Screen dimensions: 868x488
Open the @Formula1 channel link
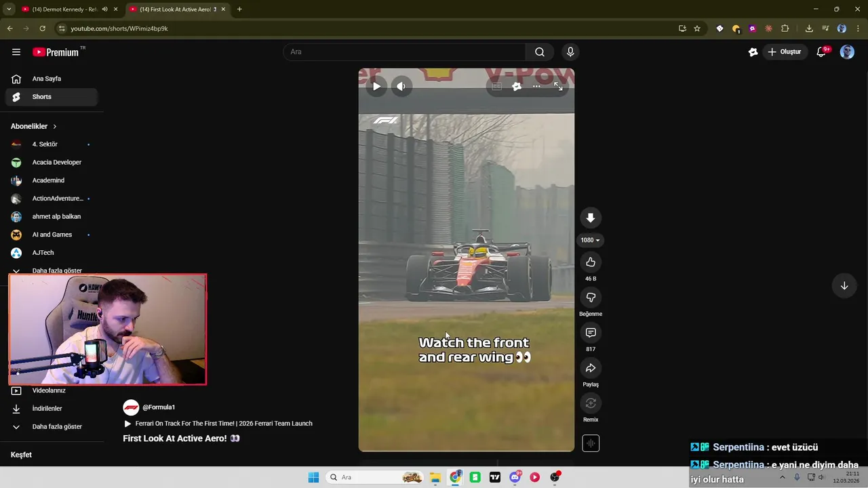pos(159,407)
